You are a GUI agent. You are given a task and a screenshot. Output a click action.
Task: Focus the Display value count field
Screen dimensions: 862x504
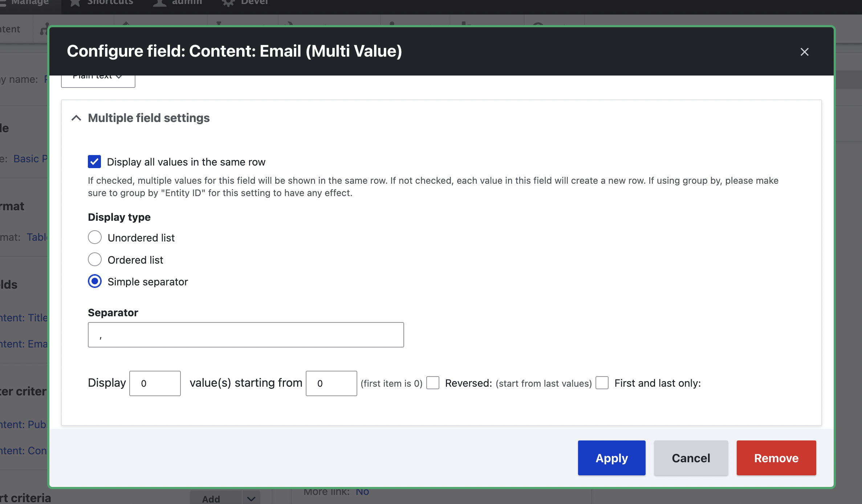click(x=155, y=383)
